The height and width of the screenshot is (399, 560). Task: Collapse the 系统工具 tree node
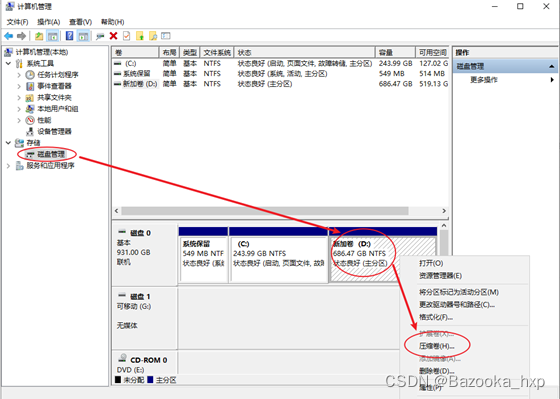pos(9,64)
